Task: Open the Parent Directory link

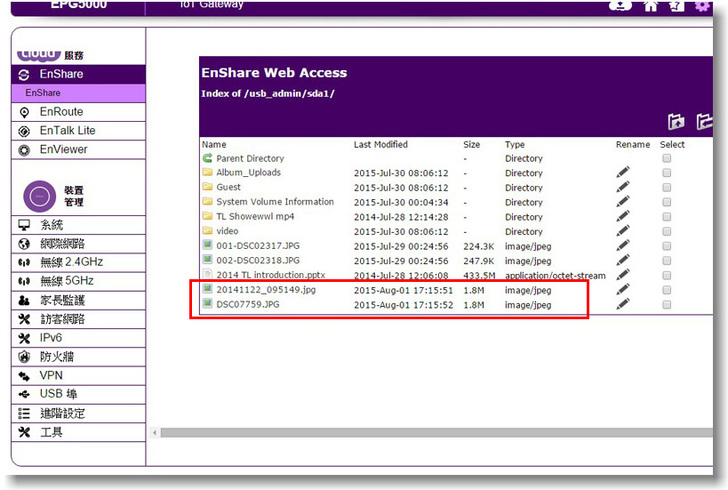Action: (x=249, y=158)
